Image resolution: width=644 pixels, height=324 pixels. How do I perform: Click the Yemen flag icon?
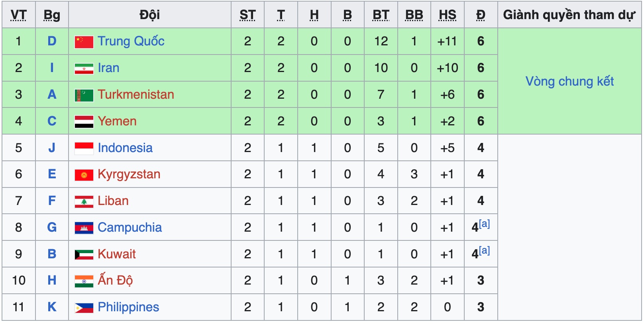84,122
